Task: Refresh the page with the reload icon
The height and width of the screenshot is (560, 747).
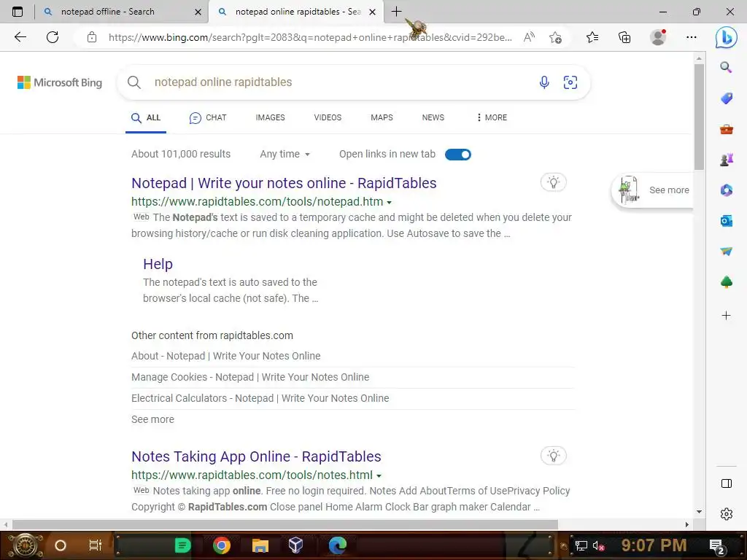Action: (x=53, y=37)
